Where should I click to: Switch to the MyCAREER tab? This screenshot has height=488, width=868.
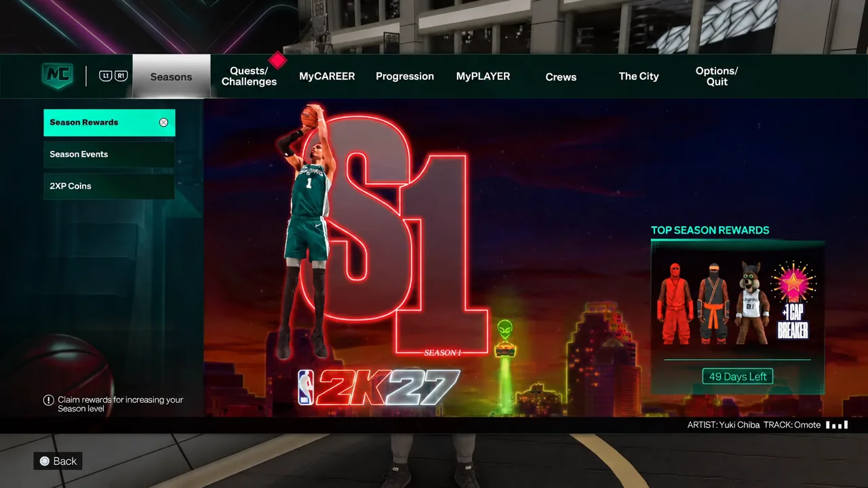click(327, 76)
